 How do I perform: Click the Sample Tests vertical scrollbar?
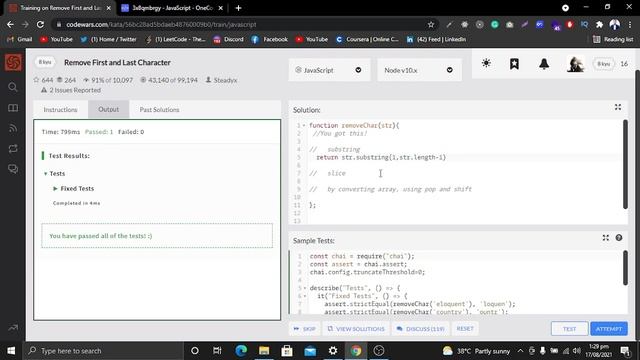point(625,268)
